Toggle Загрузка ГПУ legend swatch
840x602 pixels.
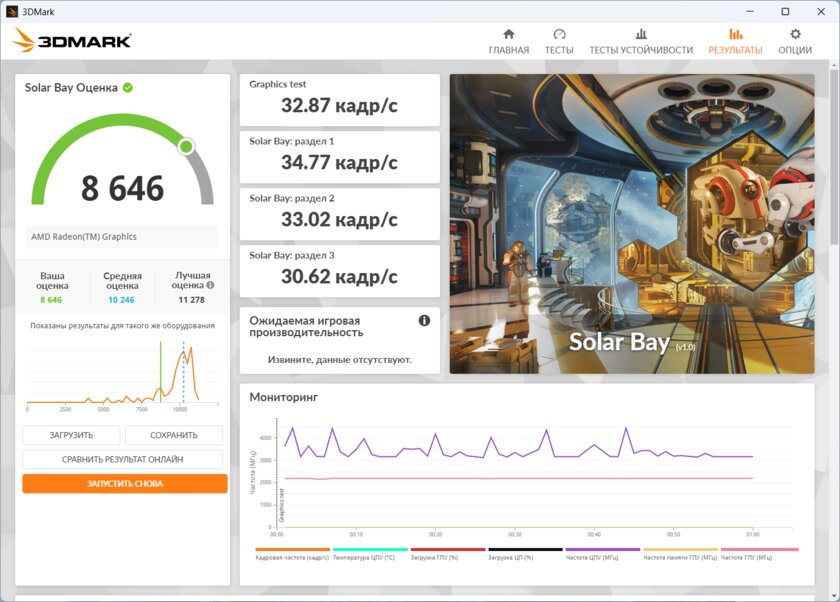pyautogui.click(x=448, y=549)
